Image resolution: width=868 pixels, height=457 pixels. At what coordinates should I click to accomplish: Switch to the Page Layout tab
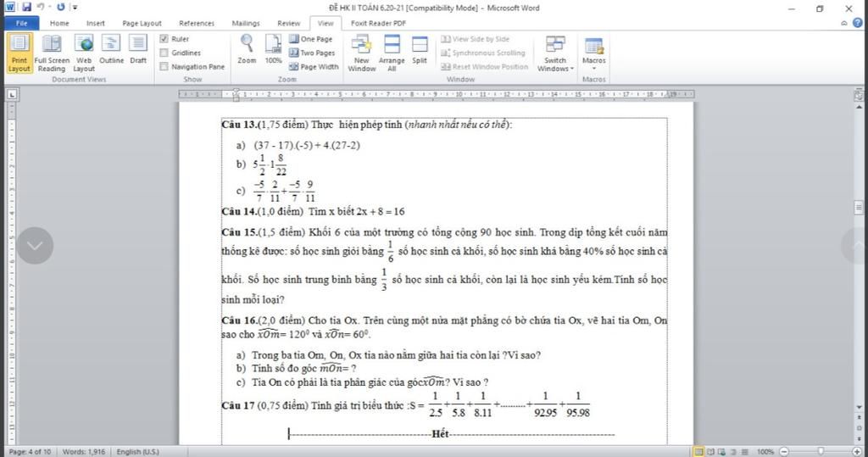(142, 23)
